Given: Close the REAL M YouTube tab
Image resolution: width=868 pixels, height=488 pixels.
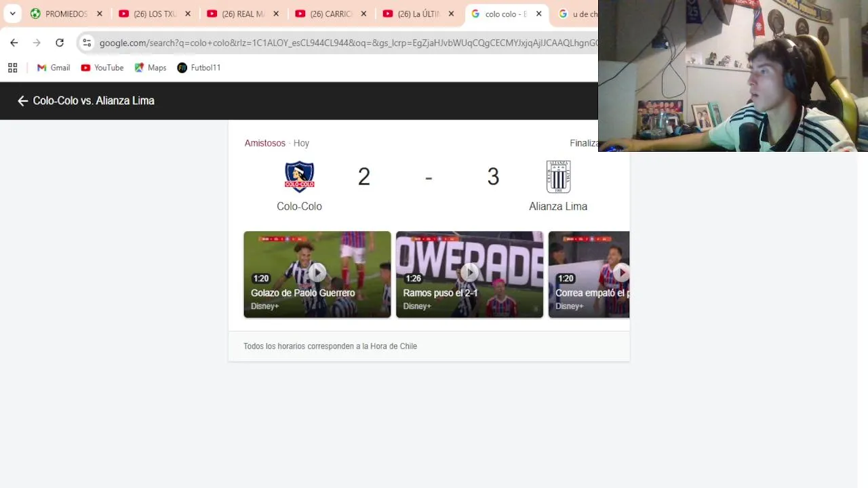Looking at the screenshot, I should pos(276,14).
